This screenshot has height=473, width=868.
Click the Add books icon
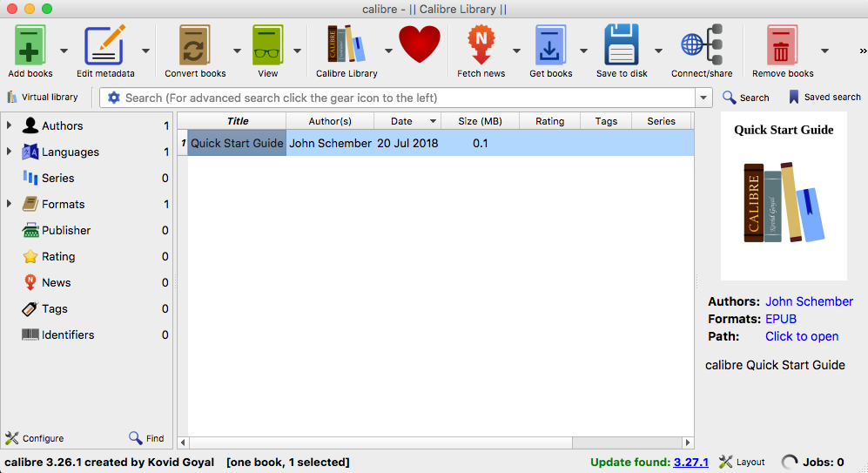(30, 44)
